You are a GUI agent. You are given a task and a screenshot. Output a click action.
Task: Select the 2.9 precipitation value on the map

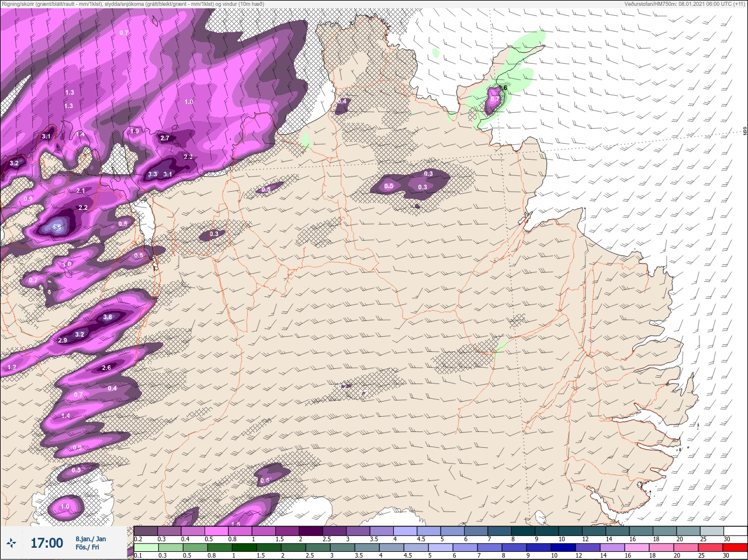63,340
